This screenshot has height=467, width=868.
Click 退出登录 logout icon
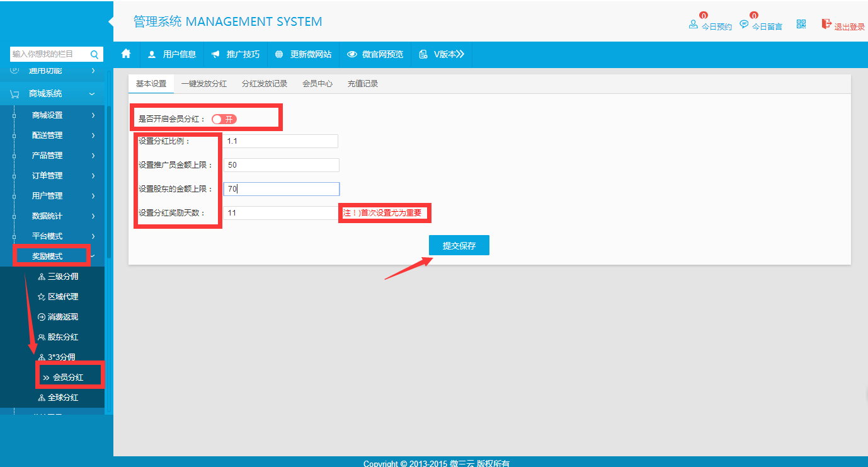tap(826, 25)
